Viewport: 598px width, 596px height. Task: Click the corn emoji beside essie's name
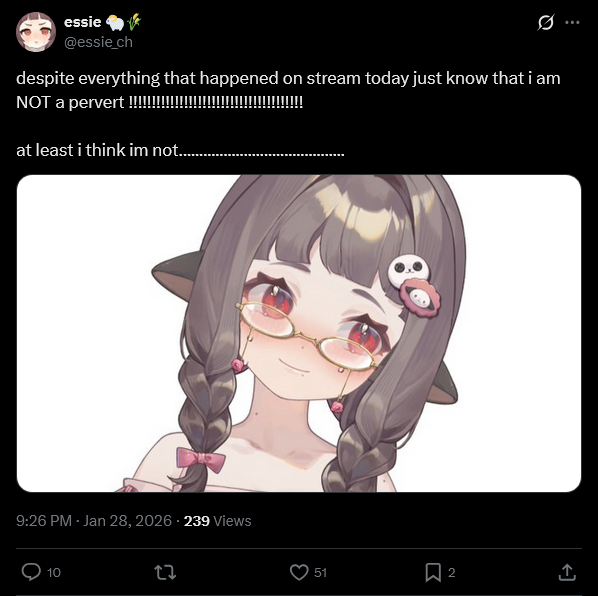click(133, 22)
